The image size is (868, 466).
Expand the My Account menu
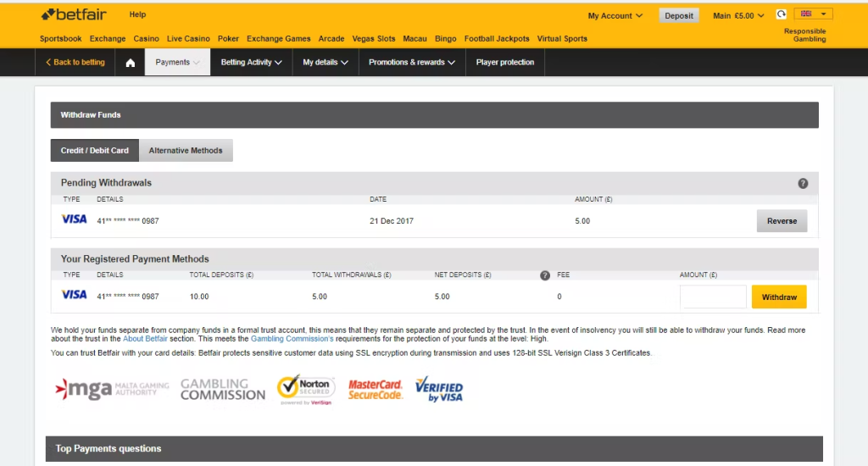pyautogui.click(x=615, y=15)
